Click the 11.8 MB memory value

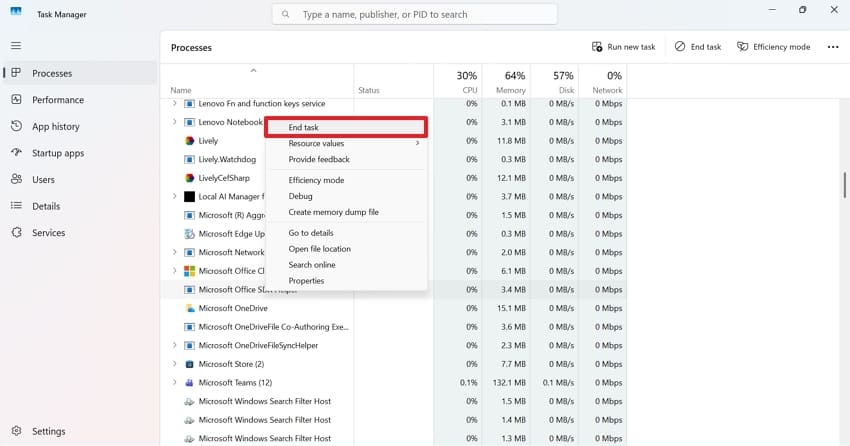pos(513,140)
